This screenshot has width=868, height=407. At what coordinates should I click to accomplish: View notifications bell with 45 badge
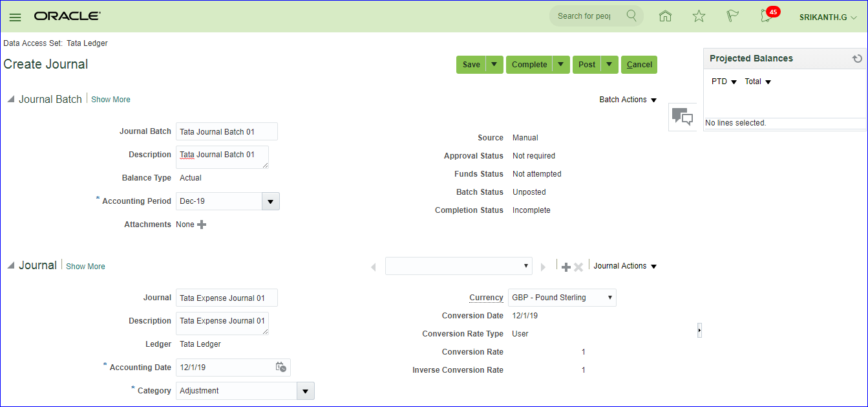[767, 16]
